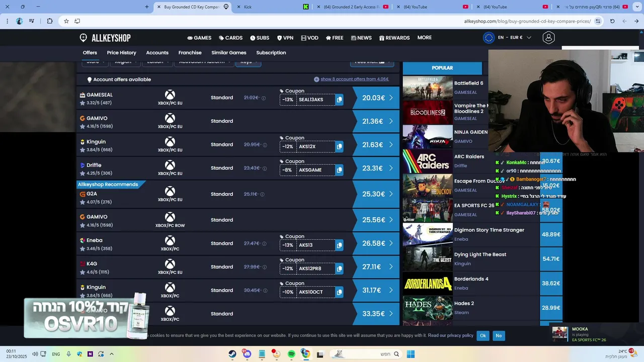Open the Edition filter dropdown
Viewport: 644px width, 362px height.
click(x=157, y=62)
